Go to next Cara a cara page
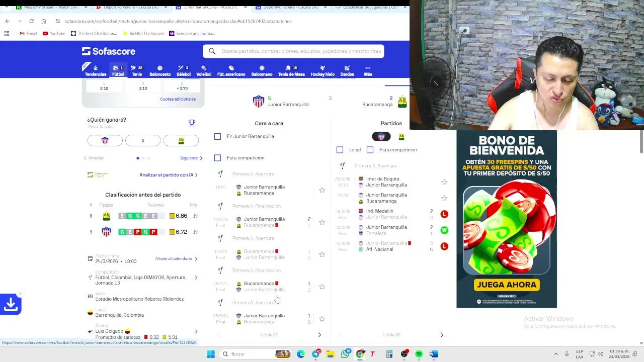 319,335
